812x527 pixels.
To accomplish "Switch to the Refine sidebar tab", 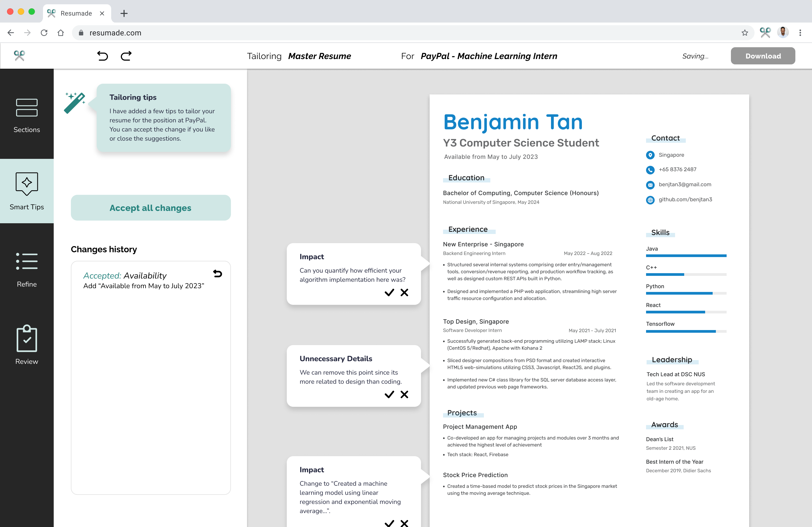I will (27, 269).
